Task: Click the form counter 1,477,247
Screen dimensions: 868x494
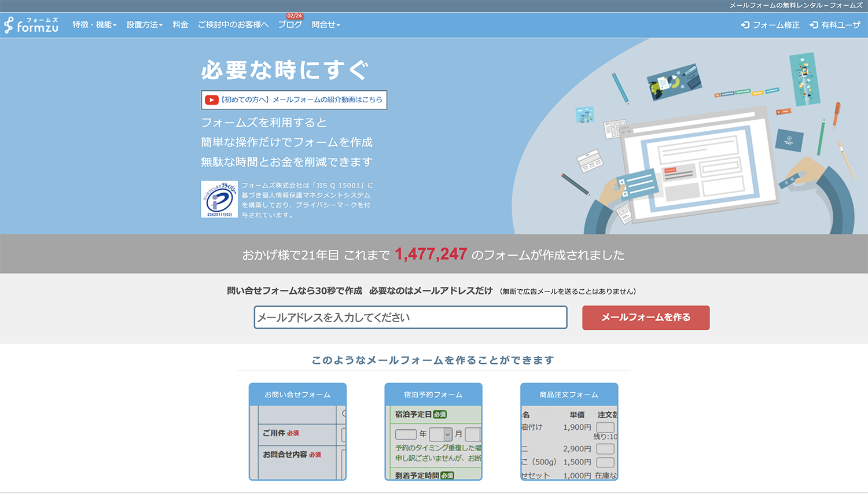Action: 431,255
